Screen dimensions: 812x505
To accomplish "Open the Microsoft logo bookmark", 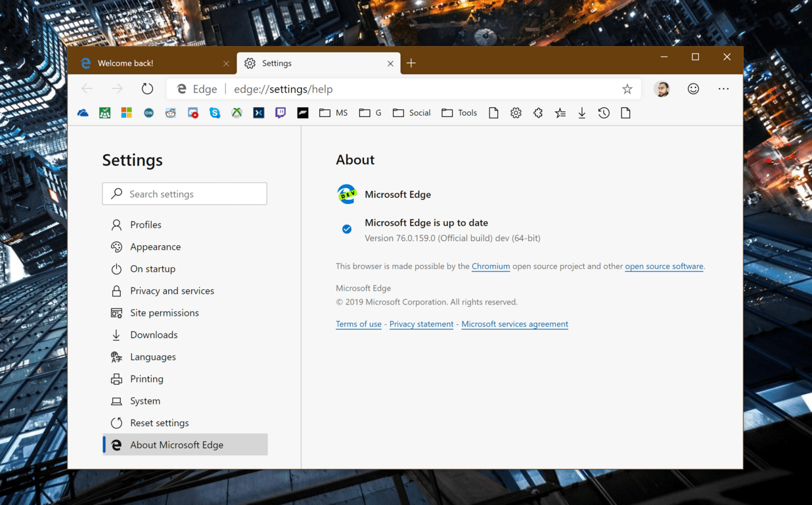I will (x=127, y=113).
